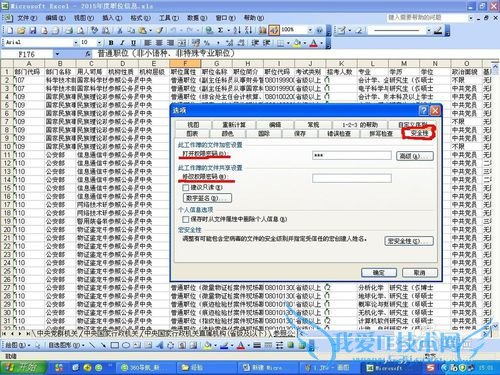
Task: Open the font size dropdown
Action: point(99,43)
